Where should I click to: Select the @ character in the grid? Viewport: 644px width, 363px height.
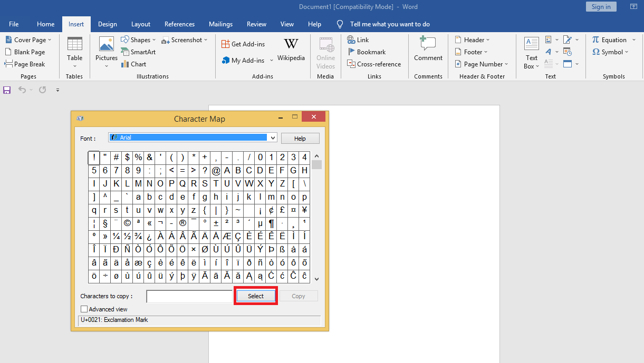[x=216, y=171]
